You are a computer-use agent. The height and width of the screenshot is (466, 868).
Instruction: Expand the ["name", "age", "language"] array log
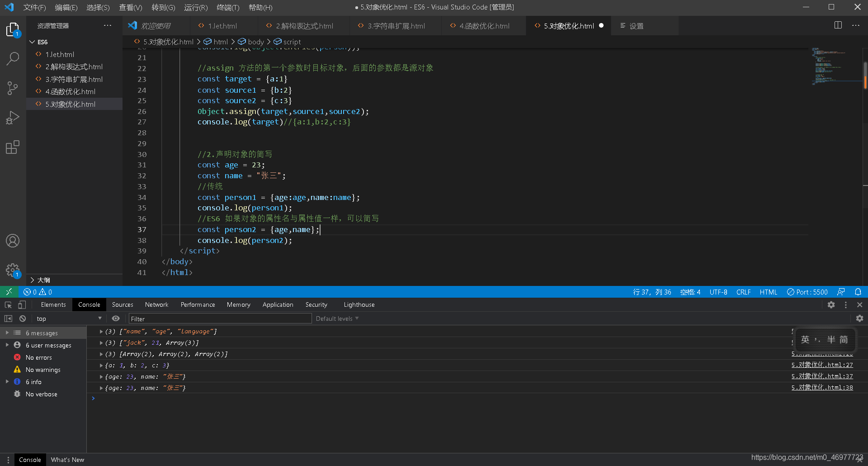(101, 331)
